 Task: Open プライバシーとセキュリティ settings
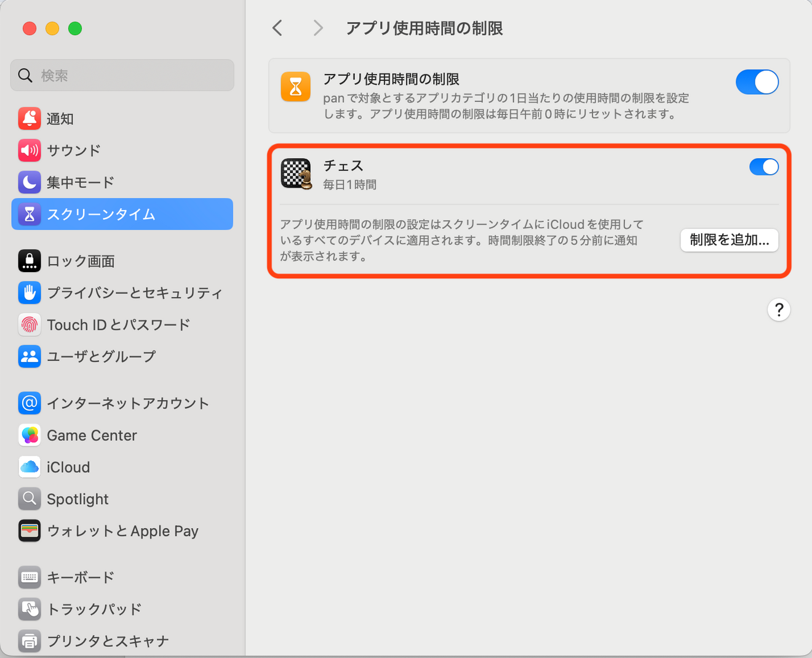point(135,293)
